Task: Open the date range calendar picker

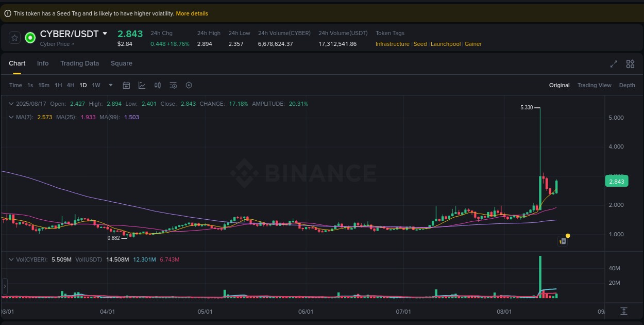Action: click(x=126, y=85)
